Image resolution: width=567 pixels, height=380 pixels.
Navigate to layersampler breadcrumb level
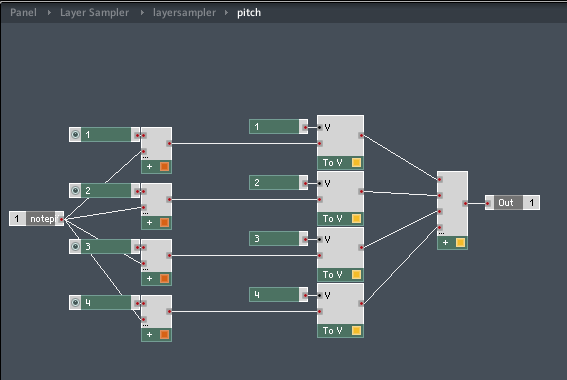click(x=184, y=13)
